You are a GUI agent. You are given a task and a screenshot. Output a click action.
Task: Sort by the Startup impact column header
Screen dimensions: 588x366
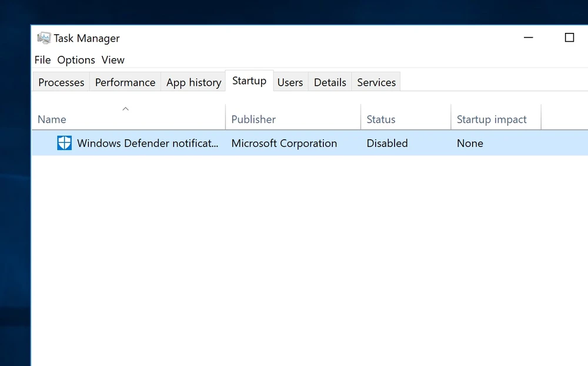click(492, 119)
